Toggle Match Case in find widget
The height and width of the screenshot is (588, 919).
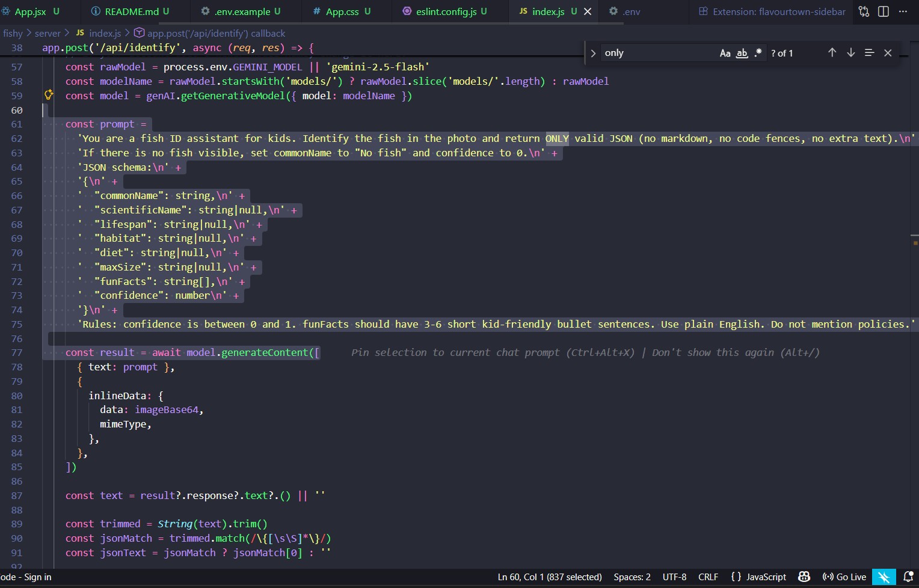click(x=725, y=53)
